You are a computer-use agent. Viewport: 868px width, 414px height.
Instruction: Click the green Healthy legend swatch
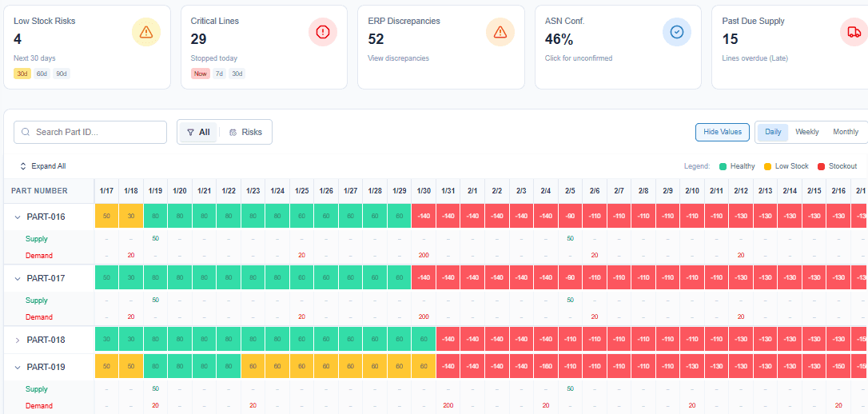[x=723, y=166]
